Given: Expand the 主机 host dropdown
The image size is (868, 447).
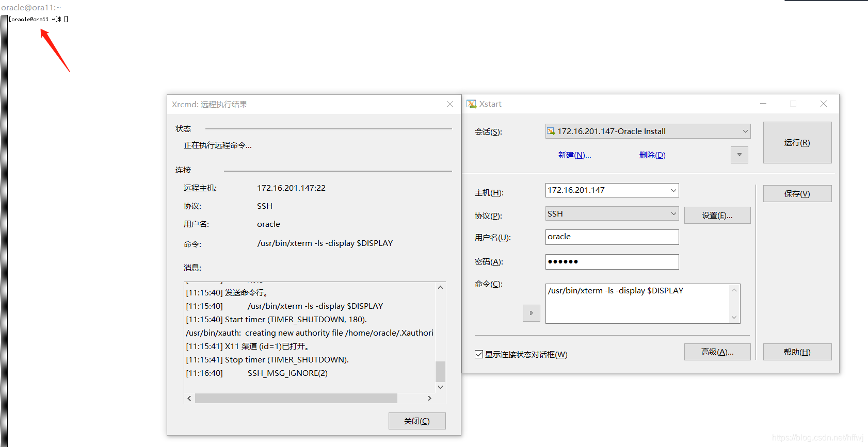Looking at the screenshot, I should click(x=673, y=190).
